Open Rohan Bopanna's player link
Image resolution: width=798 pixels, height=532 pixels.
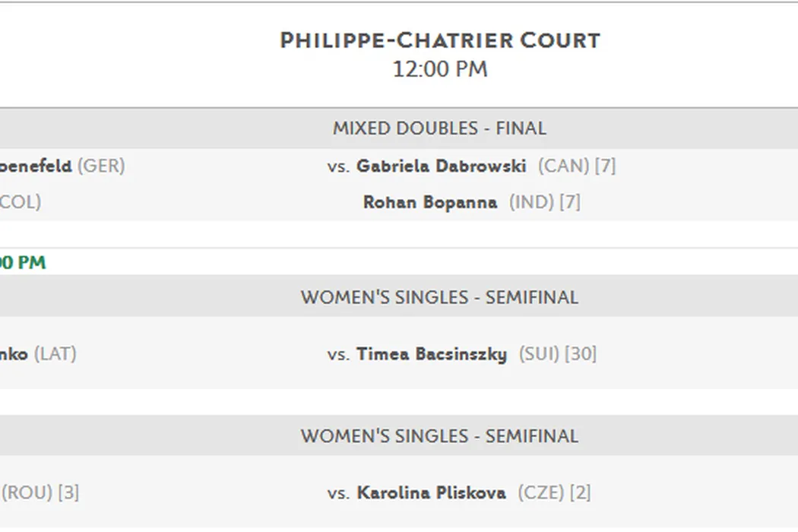(x=430, y=202)
